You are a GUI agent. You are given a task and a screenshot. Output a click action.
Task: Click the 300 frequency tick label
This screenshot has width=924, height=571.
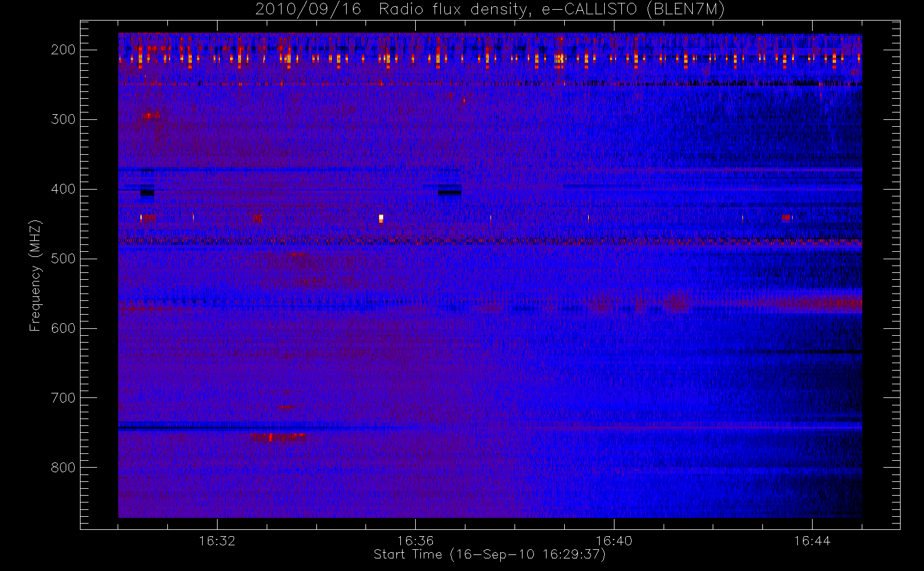click(63, 119)
